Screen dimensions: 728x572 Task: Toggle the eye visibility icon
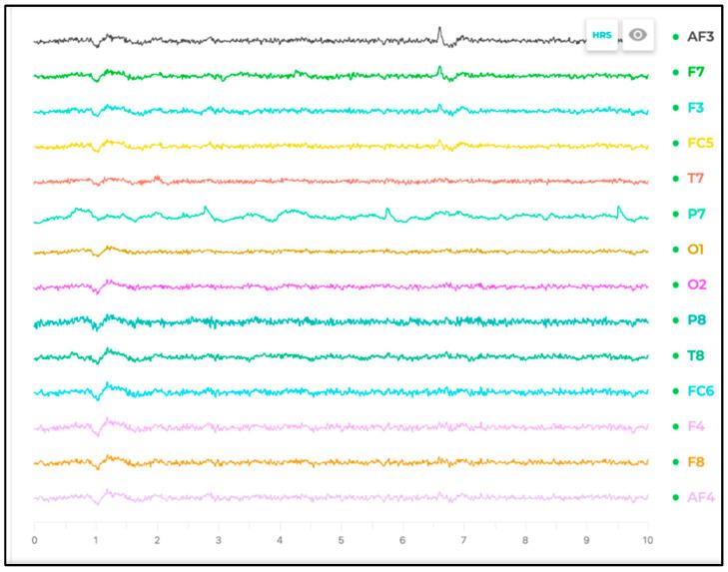pyautogui.click(x=638, y=35)
